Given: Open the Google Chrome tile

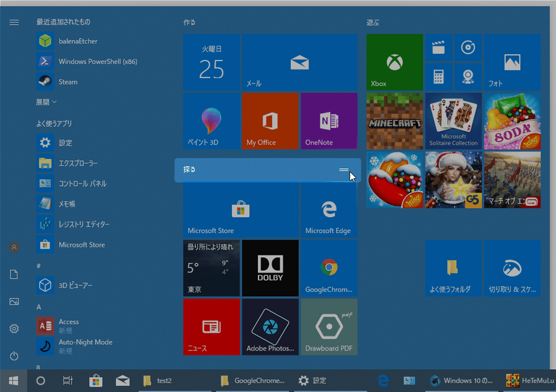Looking at the screenshot, I should tap(329, 268).
